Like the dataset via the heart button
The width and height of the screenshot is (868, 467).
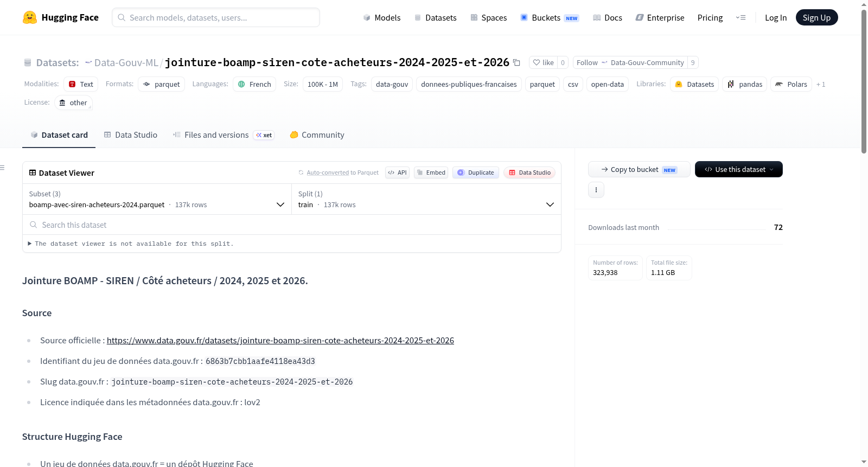[543, 62]
